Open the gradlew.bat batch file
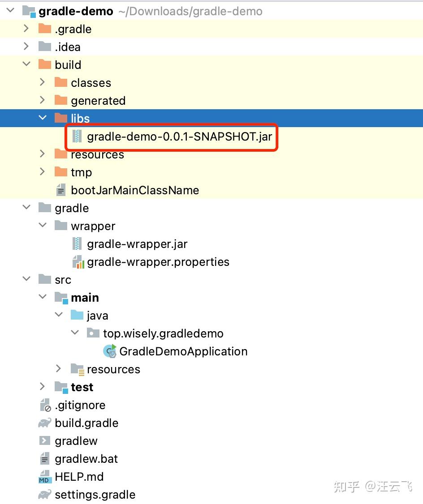Screen dimensions: 423x504 (85, 459)
